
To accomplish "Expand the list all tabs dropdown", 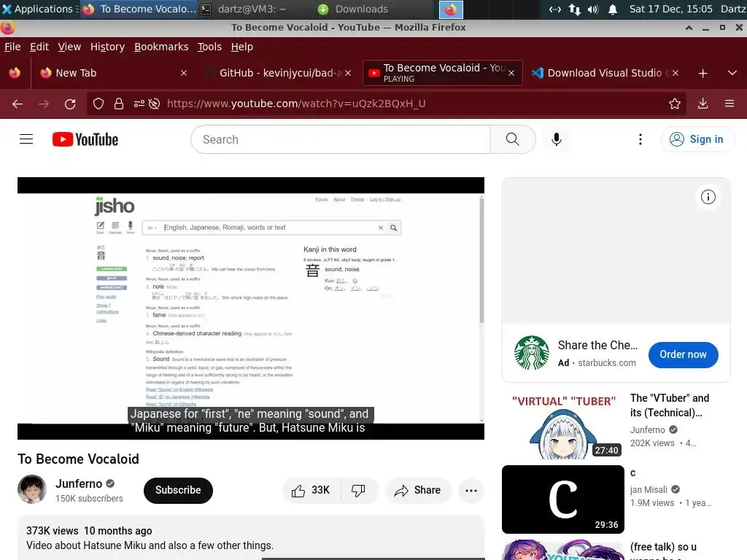I will [732, 74].
